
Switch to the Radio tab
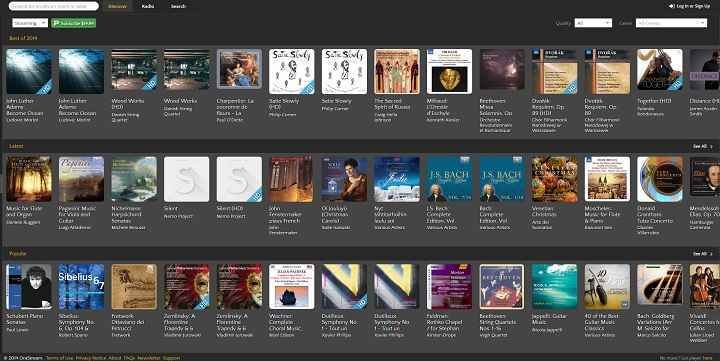pos(148,6)
